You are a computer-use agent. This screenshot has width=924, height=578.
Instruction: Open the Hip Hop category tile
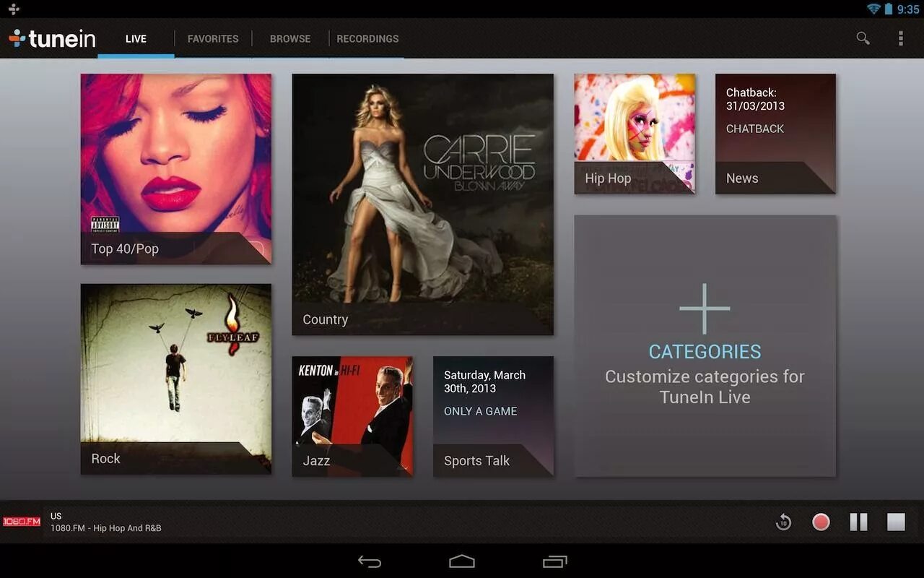(635, 134)
